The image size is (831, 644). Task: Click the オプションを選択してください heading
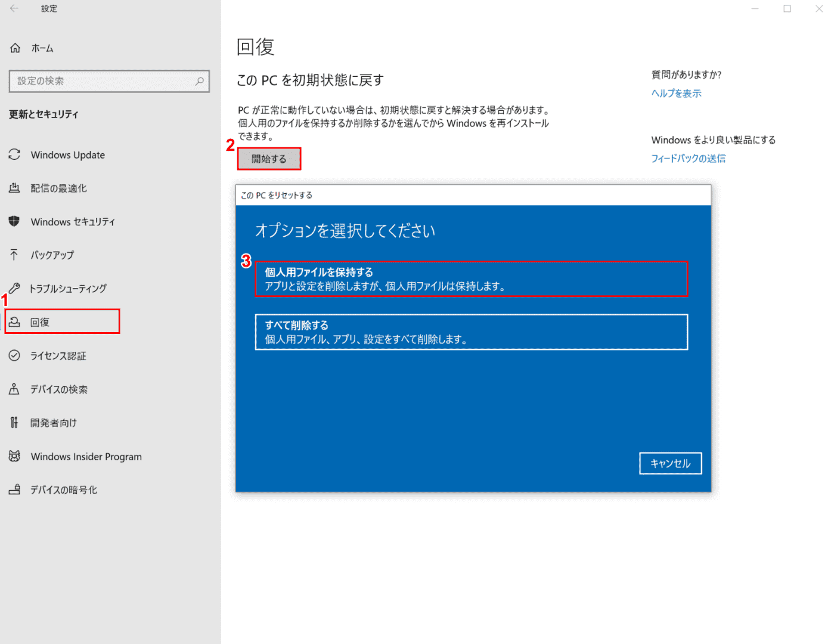345,231
